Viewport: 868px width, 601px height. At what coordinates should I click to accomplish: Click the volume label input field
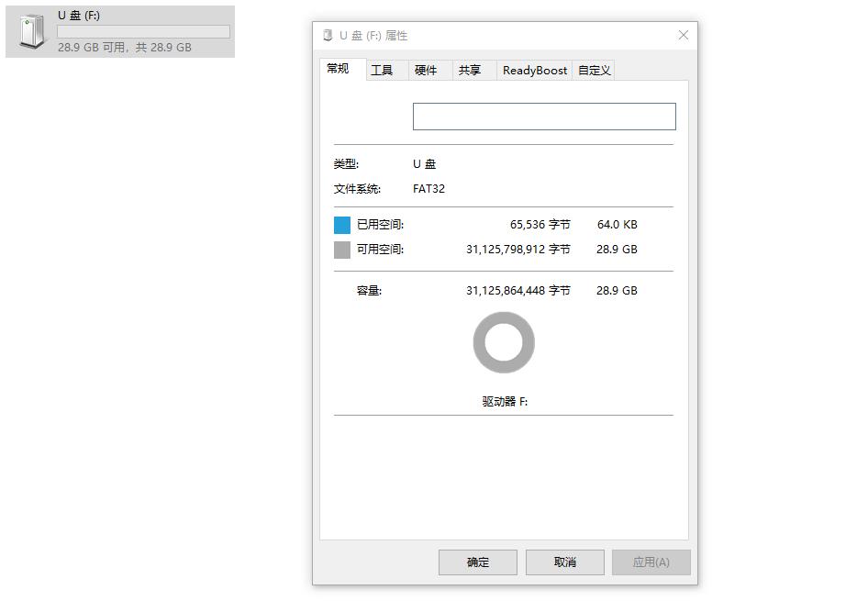point(543,116)
